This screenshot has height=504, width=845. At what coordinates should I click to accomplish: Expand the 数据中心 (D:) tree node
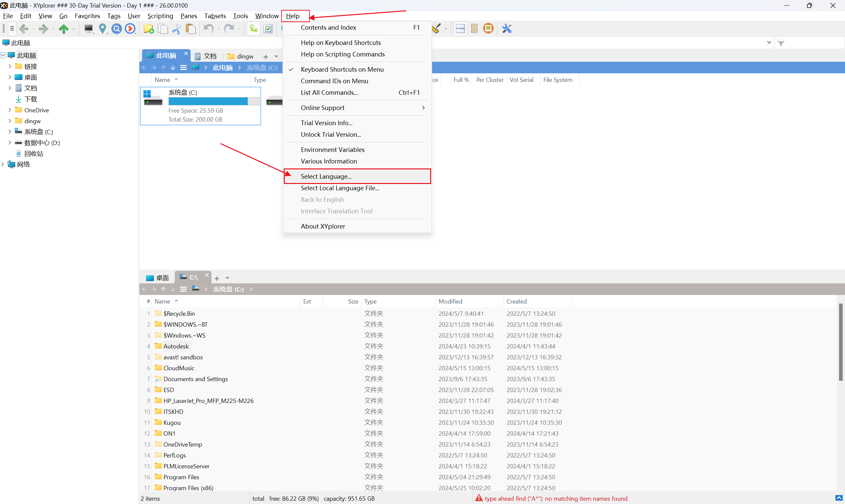10,143
